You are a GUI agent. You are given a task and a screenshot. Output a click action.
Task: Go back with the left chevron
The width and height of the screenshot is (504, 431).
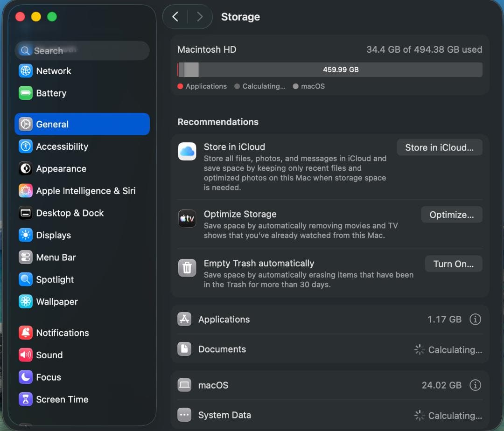point(175,17)
